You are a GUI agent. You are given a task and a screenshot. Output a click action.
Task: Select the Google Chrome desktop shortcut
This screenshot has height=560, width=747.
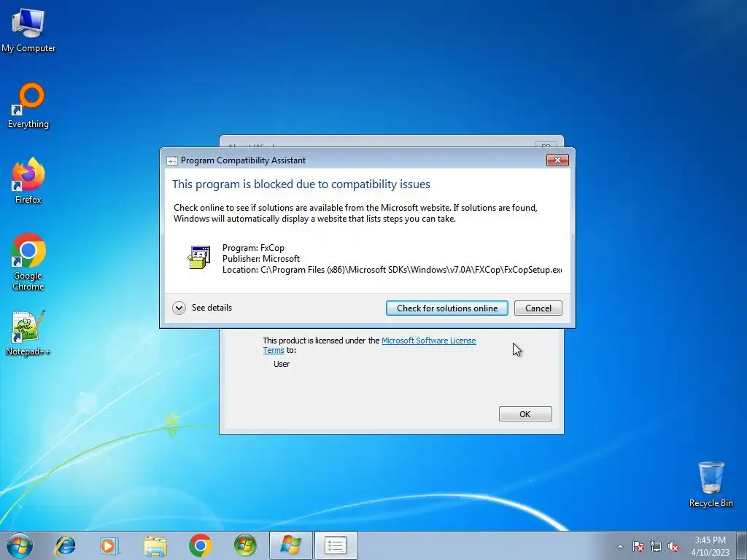click(28, 262)
